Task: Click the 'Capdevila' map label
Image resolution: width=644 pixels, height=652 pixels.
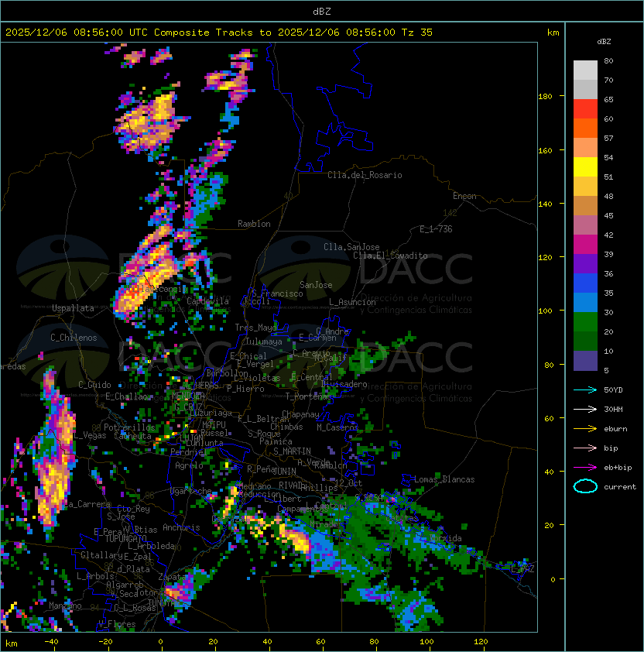Action: 208,301
